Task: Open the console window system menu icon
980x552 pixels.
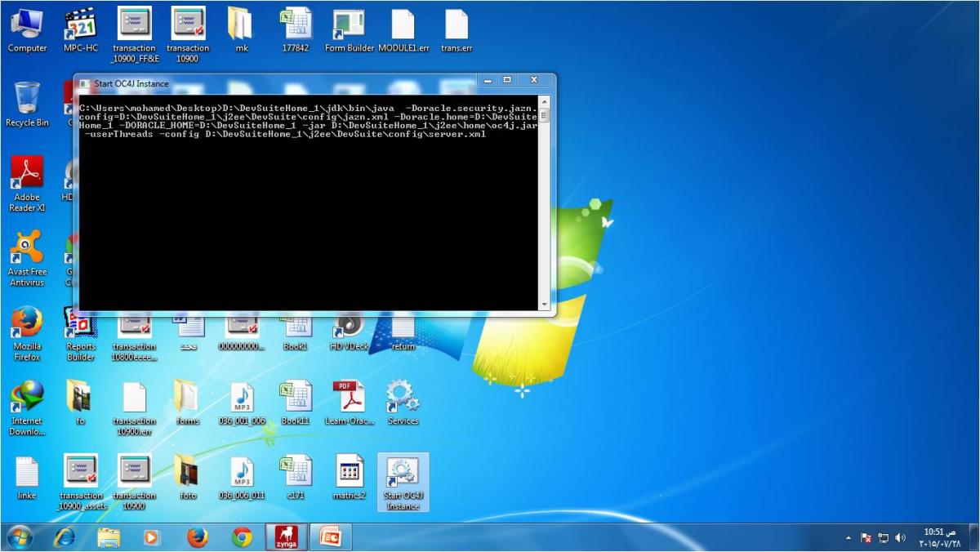Action: pos(84,83)
